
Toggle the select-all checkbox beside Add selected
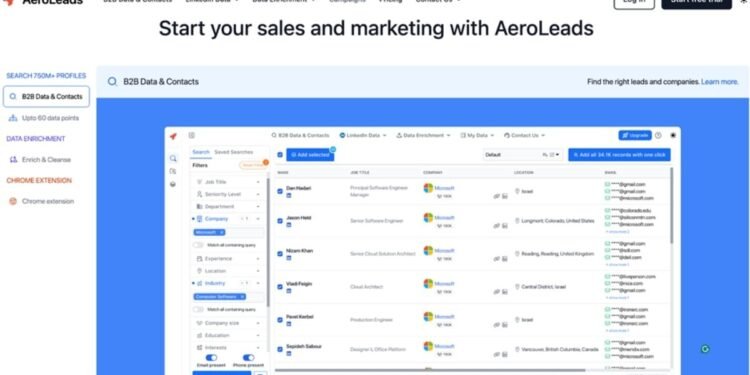click(x=280, y=154)
